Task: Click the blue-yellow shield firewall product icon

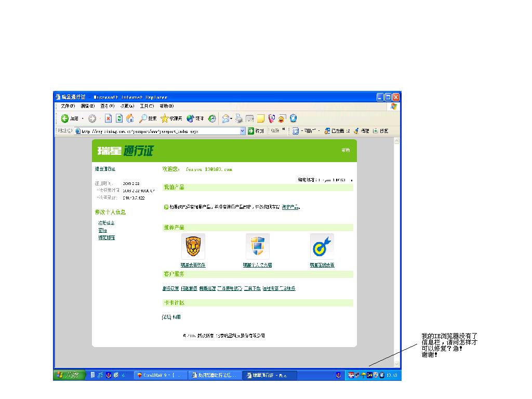Action: point(258,246)
